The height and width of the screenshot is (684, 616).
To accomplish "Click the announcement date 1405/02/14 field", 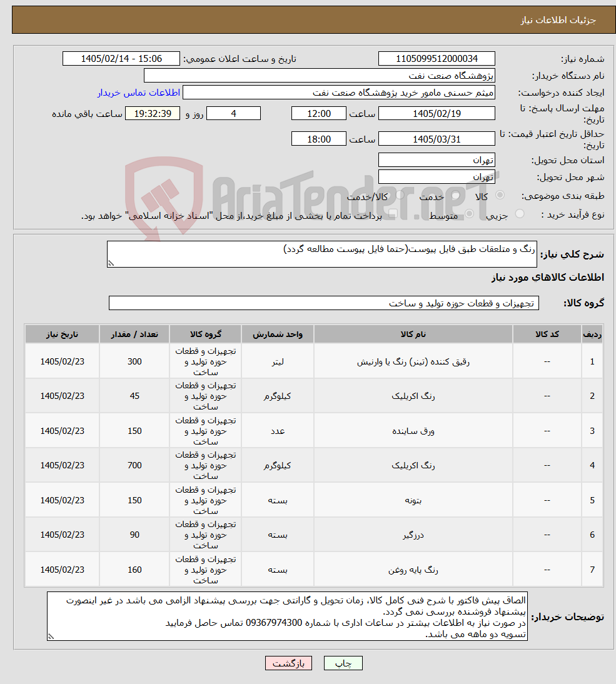I will 121,58.
